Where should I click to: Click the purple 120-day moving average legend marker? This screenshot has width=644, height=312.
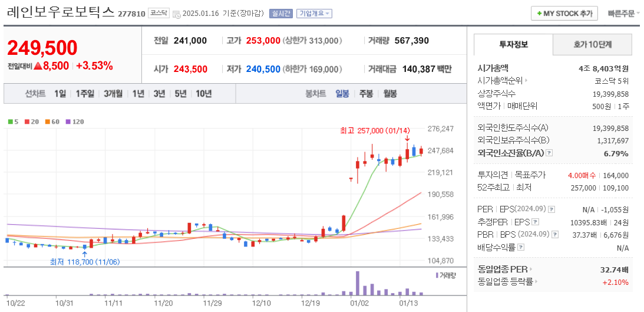(67, 121)
